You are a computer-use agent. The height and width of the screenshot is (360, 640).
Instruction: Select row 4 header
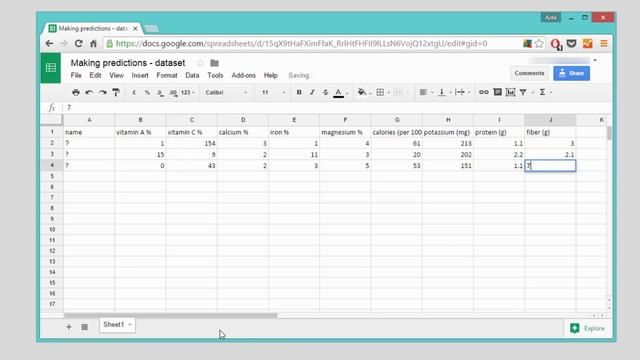[x=52, y=165]
